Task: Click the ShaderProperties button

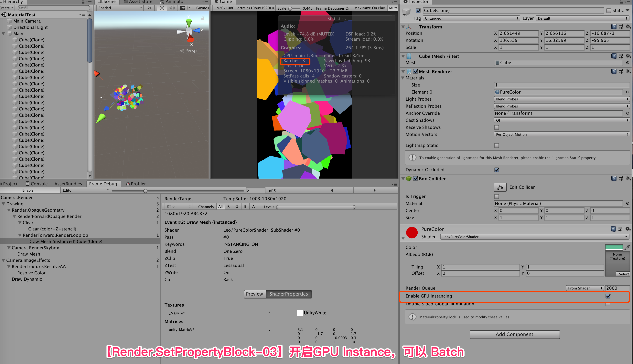Action: (288, 294)
